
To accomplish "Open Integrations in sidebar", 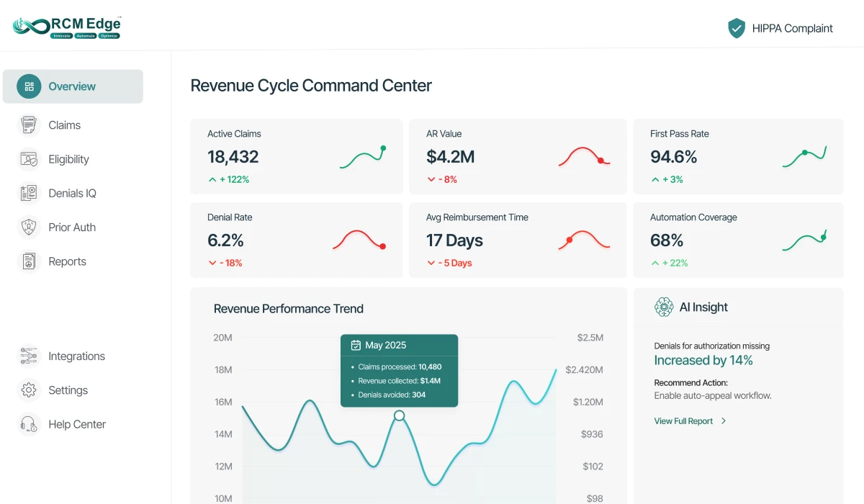I will (x=76, y=356).
